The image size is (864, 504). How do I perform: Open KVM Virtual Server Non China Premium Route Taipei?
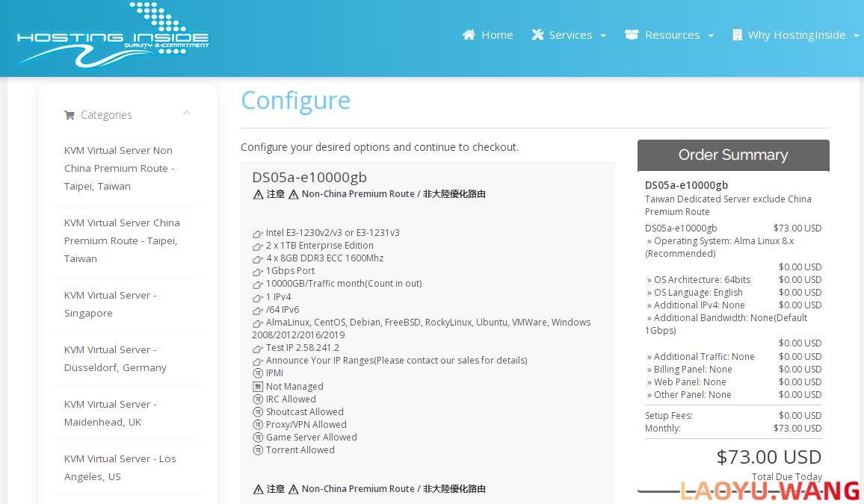click(x=119, y=168)
